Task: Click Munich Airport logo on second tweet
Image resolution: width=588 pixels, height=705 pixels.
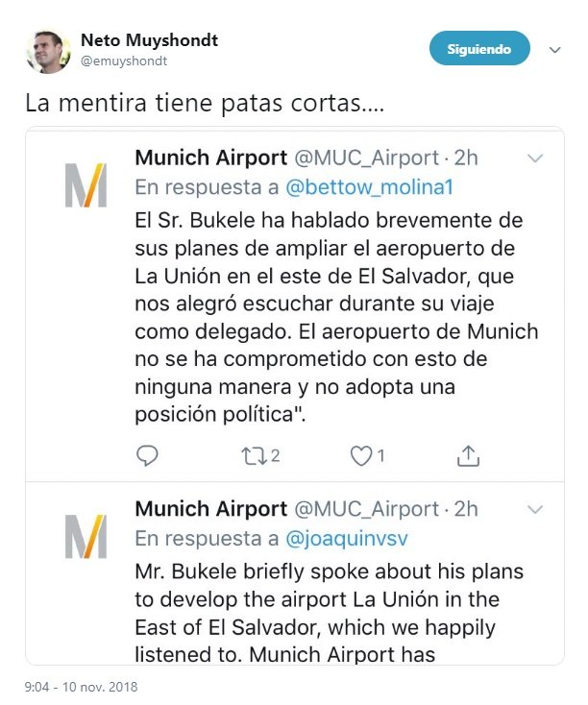Action: coord(86,536)
